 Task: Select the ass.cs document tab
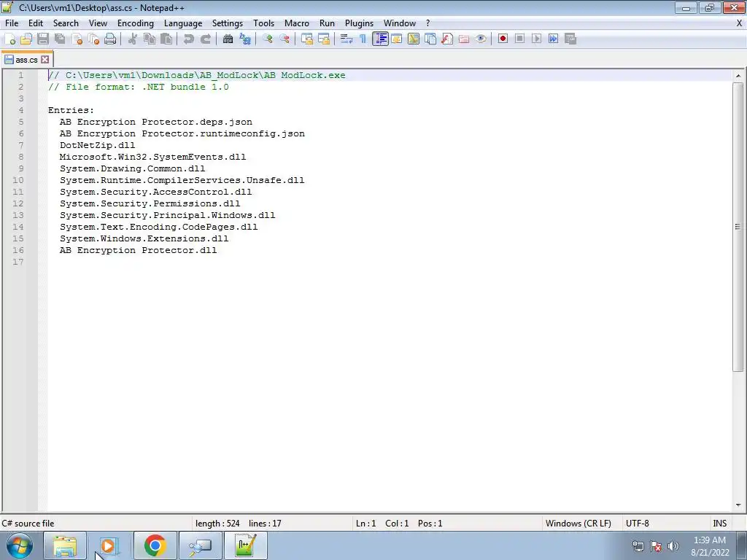tap(26, 60)
